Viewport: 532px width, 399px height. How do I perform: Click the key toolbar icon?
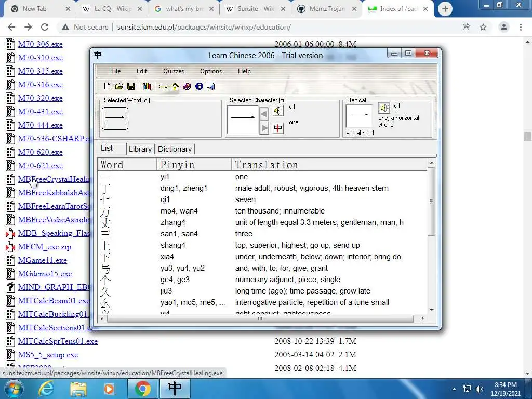163,87
